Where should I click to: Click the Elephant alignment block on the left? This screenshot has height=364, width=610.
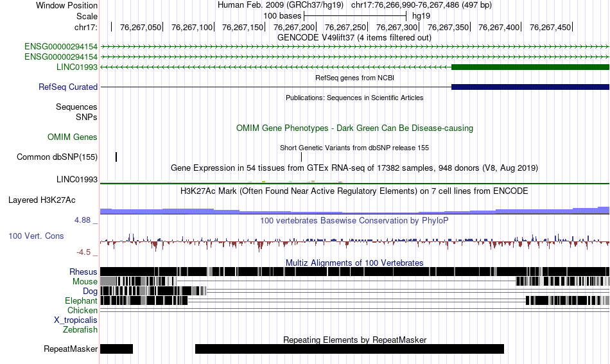(144, 300)
